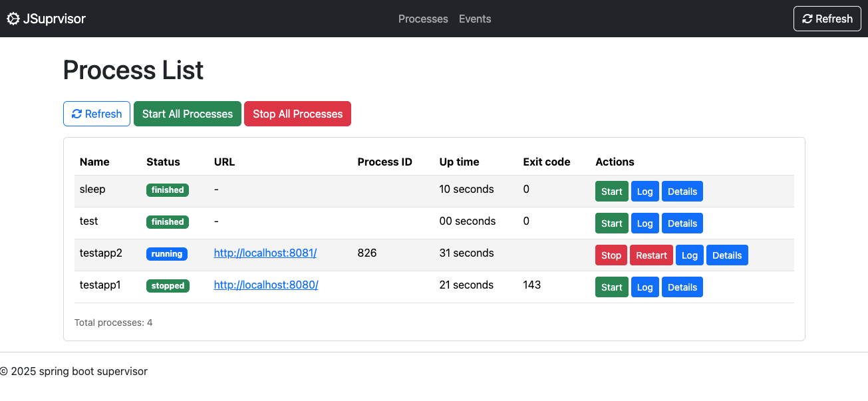
Task: Start the sleep process
Action: [x=611, y=191]
